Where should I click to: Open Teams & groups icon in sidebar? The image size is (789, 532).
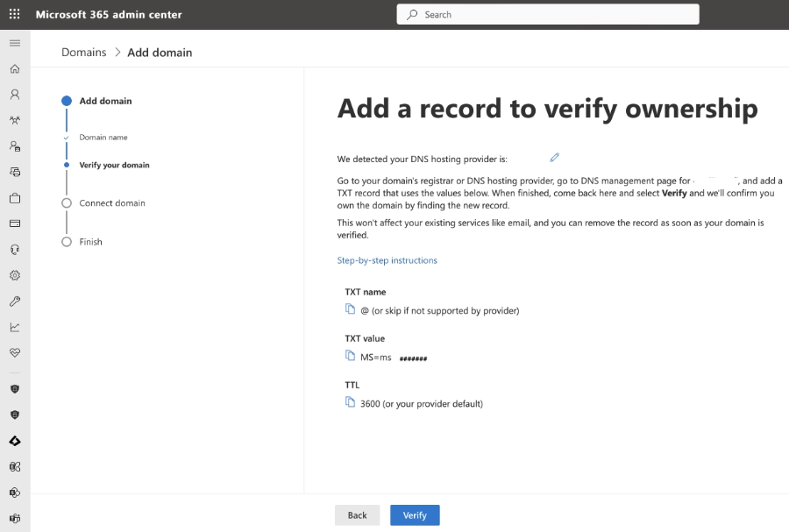click(x=15, y=120)
